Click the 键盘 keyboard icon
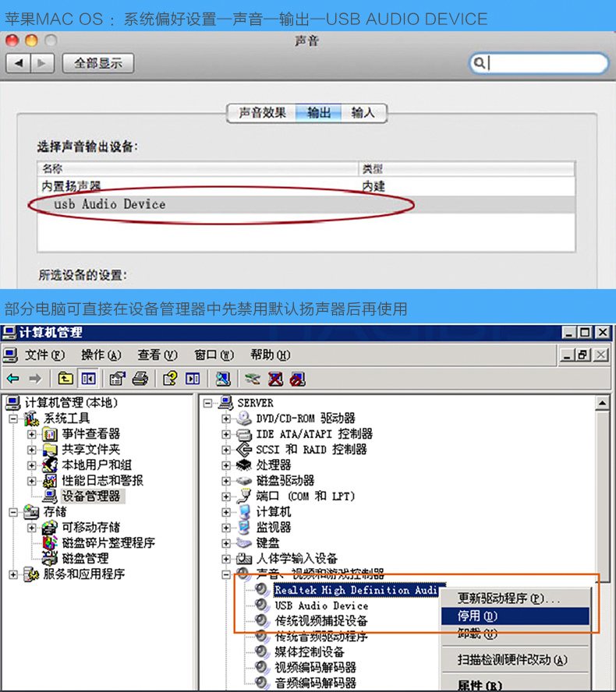Image resolution: width=616 pixels, height=692 pixels. point(244,542)
